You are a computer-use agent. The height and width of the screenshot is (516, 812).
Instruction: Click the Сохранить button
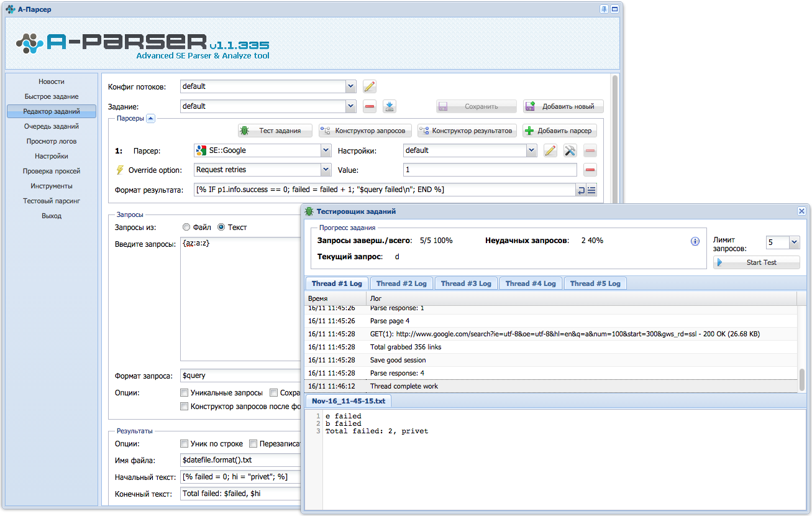(x=476, y=106)
